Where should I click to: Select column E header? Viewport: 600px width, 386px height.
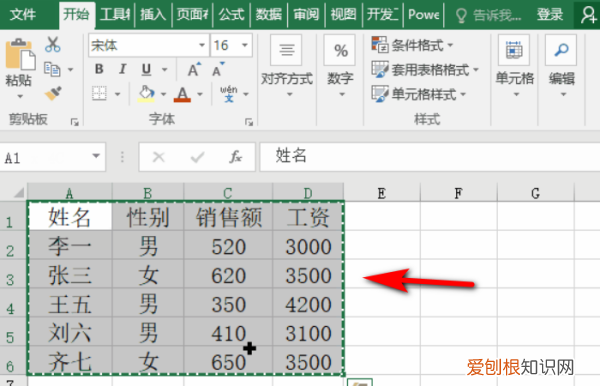pyautogui.click(x=382, y=193)
